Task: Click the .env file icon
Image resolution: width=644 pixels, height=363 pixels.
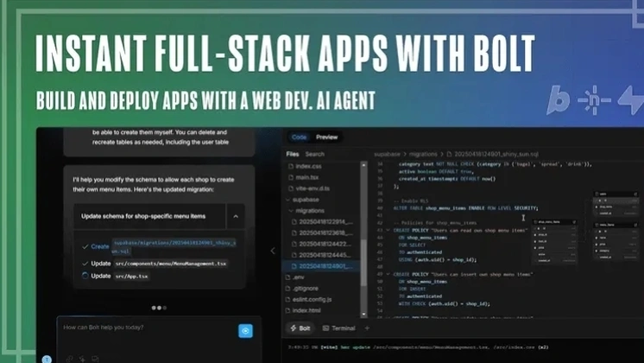Action: pos(288,277)
